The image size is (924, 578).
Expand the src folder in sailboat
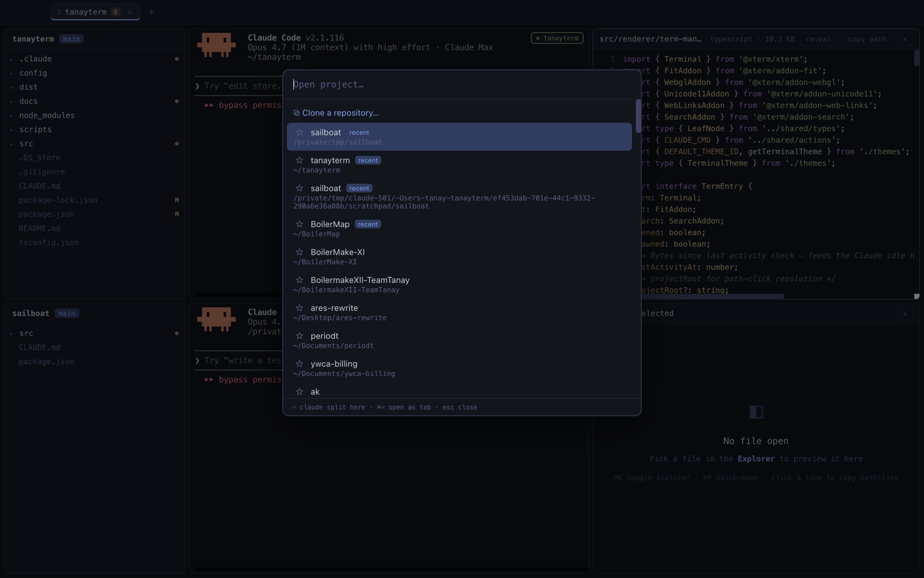[x=12, y=334]
